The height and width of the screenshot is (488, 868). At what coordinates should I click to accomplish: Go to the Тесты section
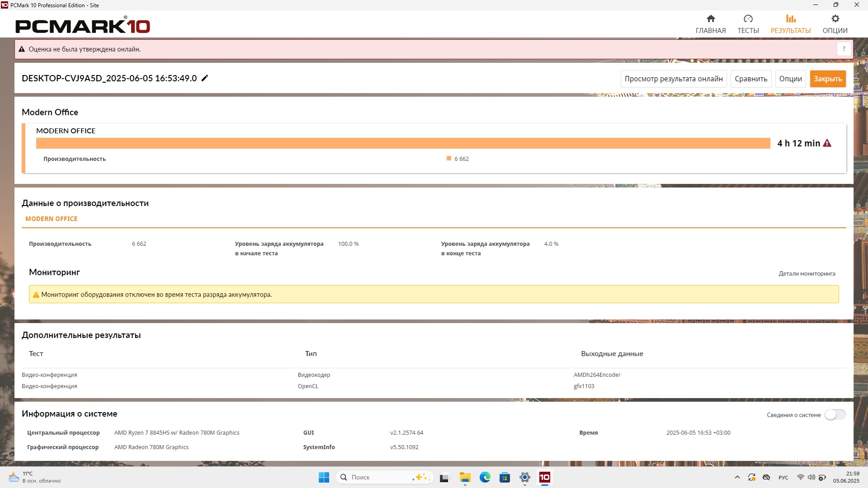748,24
